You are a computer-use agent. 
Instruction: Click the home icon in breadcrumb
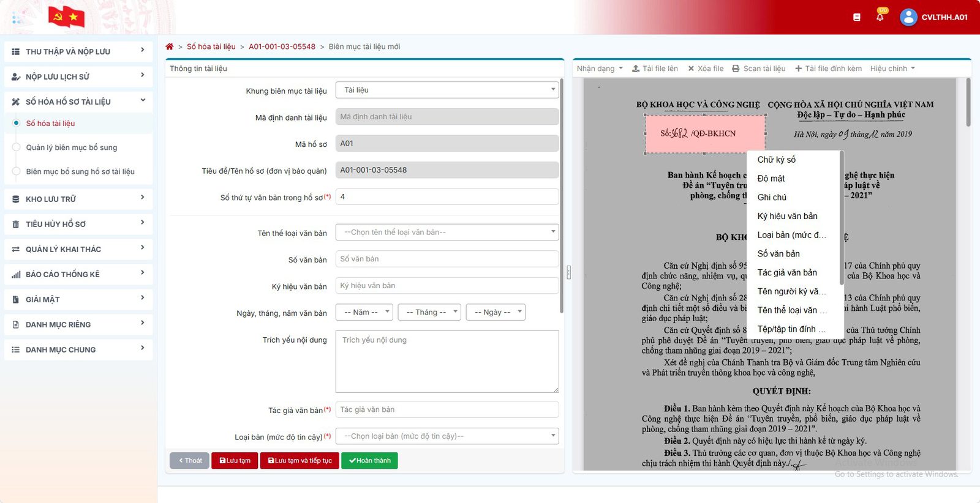[170, 47]
